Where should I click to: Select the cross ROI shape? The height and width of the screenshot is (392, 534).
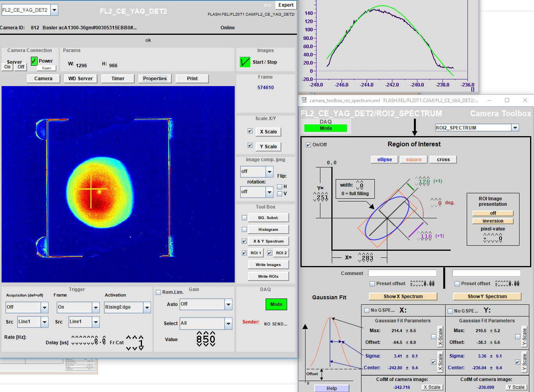click(443, 160)
